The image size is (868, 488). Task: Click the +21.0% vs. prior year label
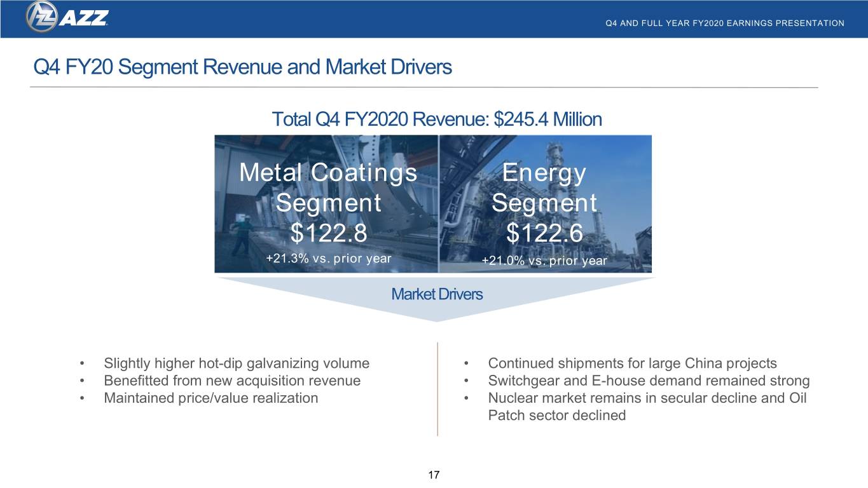click(544, 261)
